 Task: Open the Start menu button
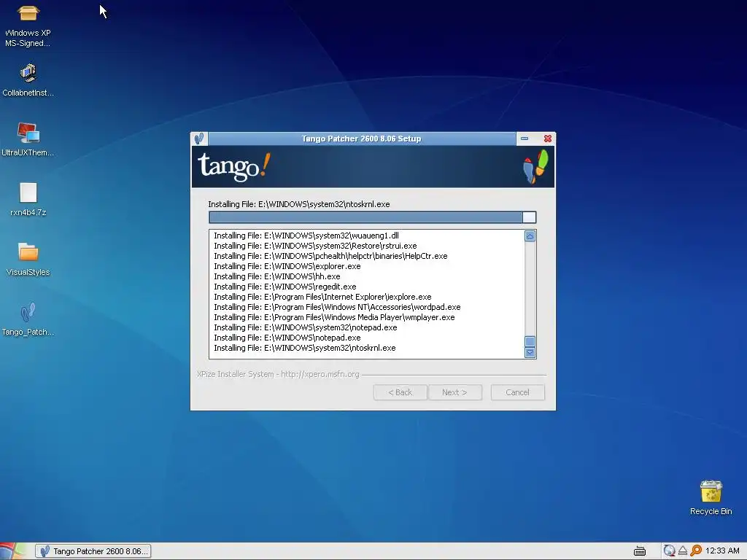[x=13, y=551]
